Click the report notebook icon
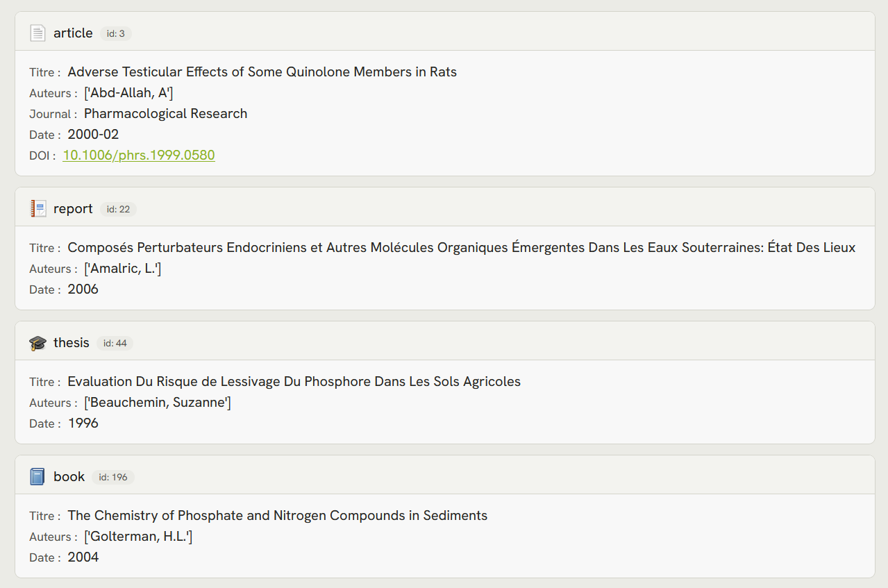Viewport: 888px width, 588px height. pos(37,209)
